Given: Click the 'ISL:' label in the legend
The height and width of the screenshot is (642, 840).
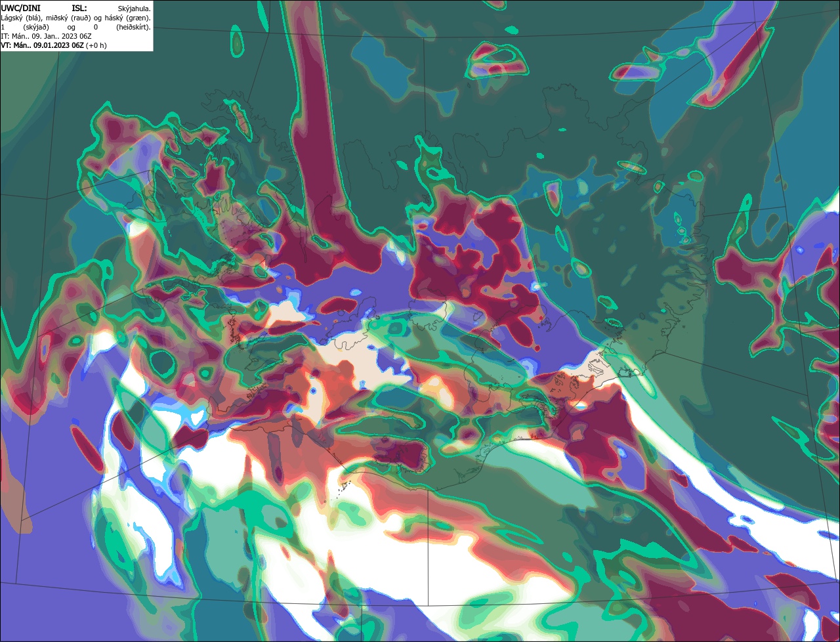Looking at the screenshot, I should 79,8.
